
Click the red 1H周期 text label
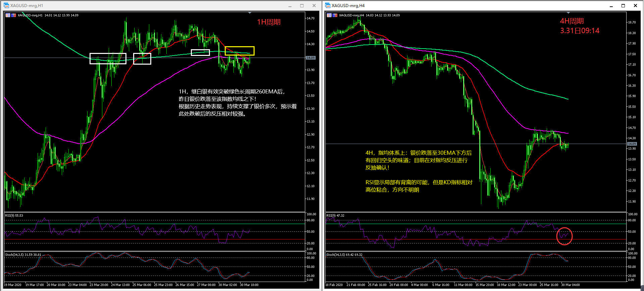tap(269, 22)
